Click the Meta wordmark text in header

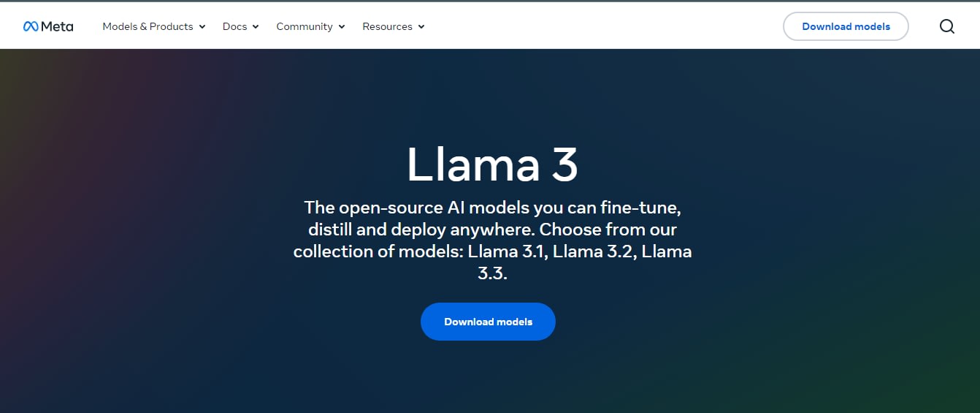(57, 26)
